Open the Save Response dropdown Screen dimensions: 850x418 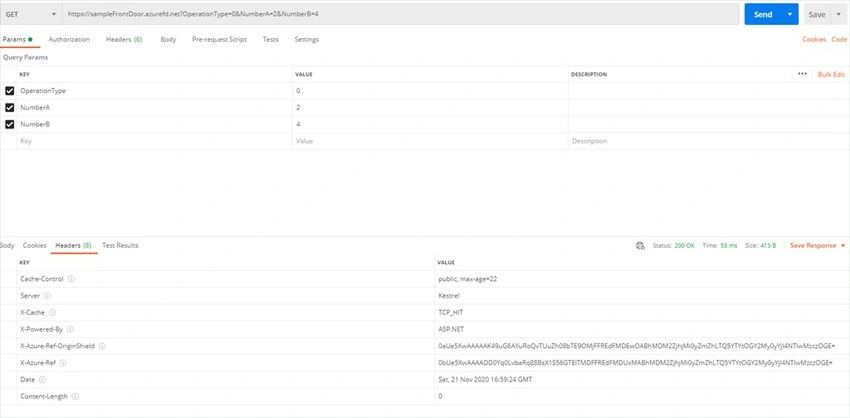click(817, 246)
